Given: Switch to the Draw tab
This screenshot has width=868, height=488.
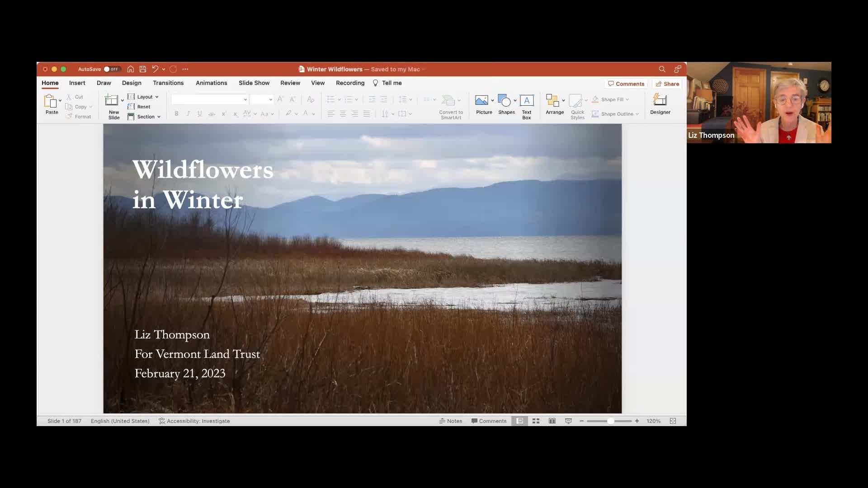Looking at the screenshot, I should click(x=104, y=83).
